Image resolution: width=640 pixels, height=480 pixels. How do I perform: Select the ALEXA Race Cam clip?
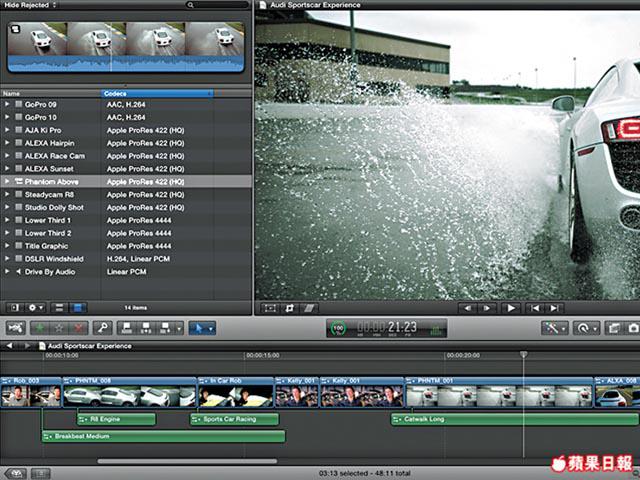tap(126, 156)
